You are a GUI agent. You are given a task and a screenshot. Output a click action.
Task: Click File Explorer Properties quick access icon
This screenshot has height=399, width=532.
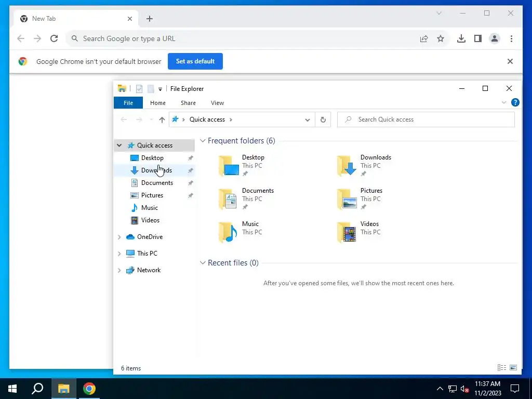point(139,89)
